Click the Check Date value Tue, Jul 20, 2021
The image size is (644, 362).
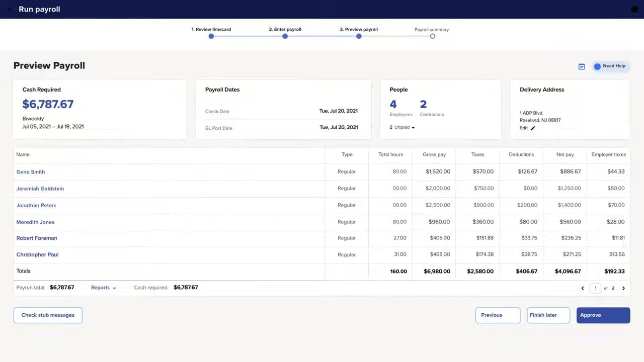339,111
